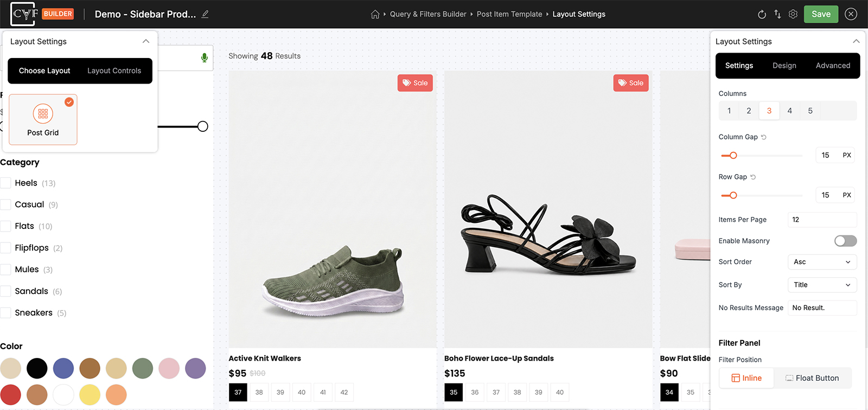This screenshot has width=868, height=410.
Task: Open the Sort By Title dropdown
Action: (x=822, y=285)
